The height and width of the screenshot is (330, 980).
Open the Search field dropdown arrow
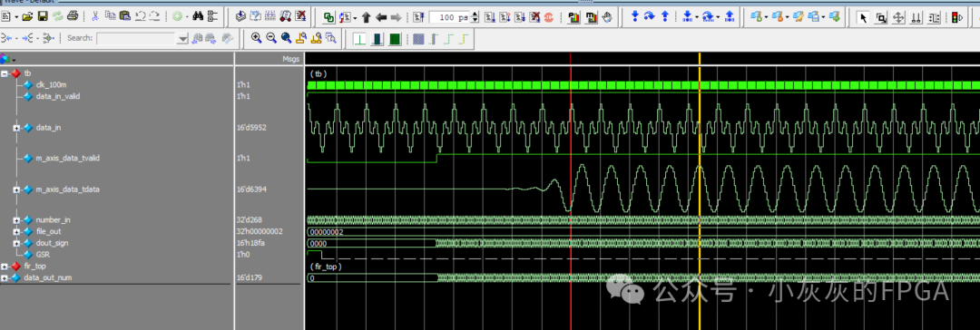click(x=182, y=39)
